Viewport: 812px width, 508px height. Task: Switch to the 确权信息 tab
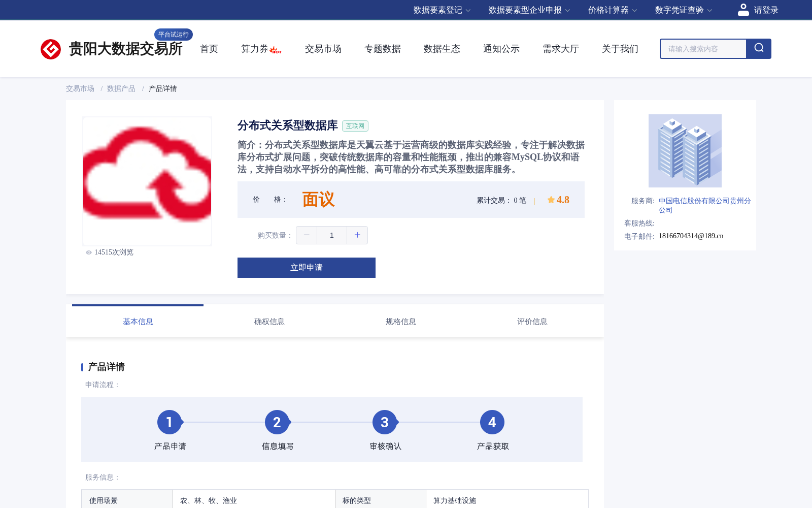[269, 322]
